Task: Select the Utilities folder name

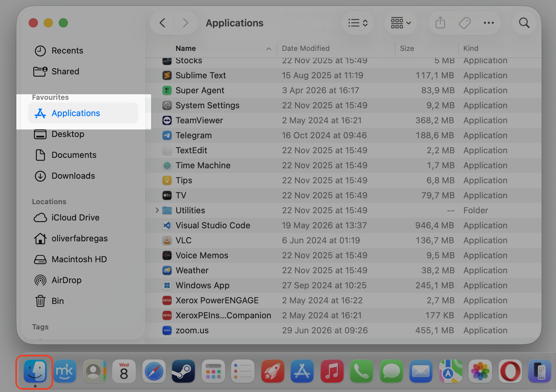Action: point(190,210)
